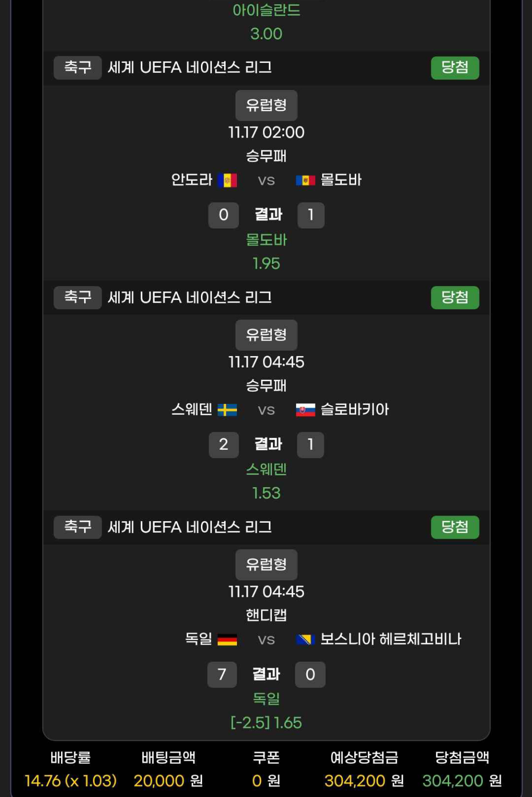Tap the 당첨금액 304,200 원 amount

pos(462,780)
